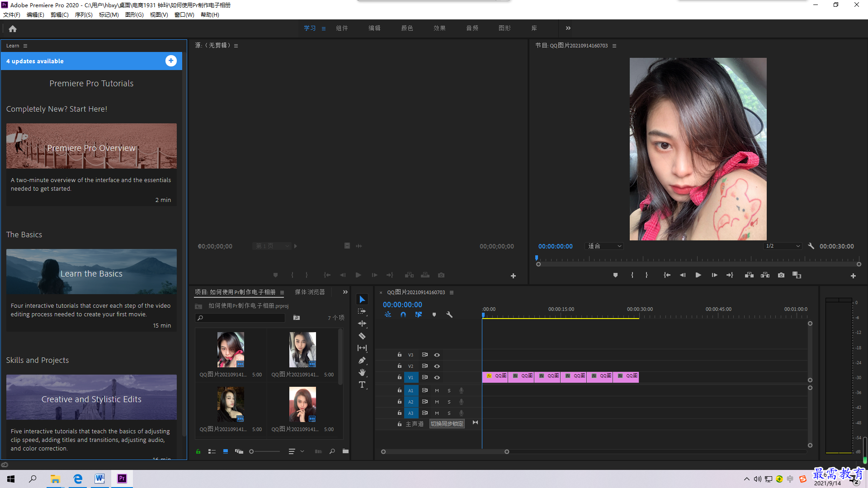Viewport: 868px width, 488px height.
Task: Select the Pen tool
Action: pyautogui.click(x=362, y=360)
